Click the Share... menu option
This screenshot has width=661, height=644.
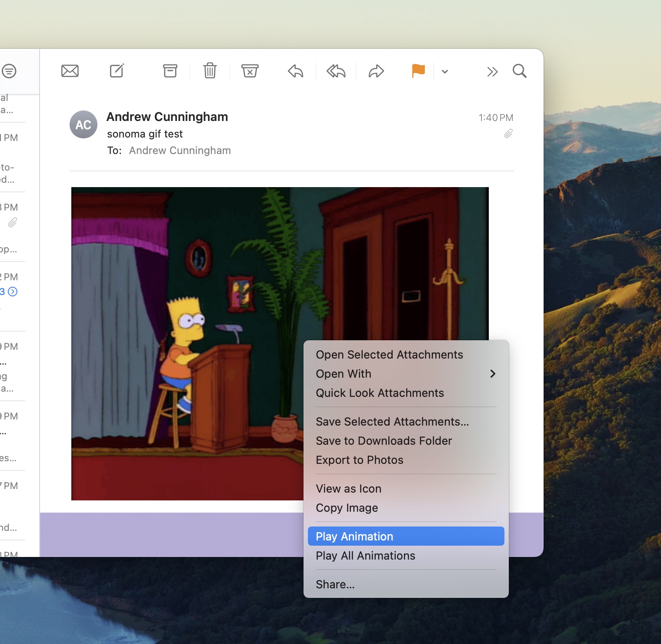[x=335, y=584]
